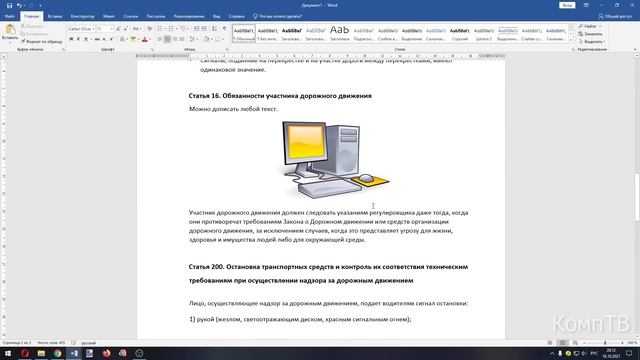Viewport: 640px width, 360px height.
Task: Open line spacing options
Action: point(193,39)
